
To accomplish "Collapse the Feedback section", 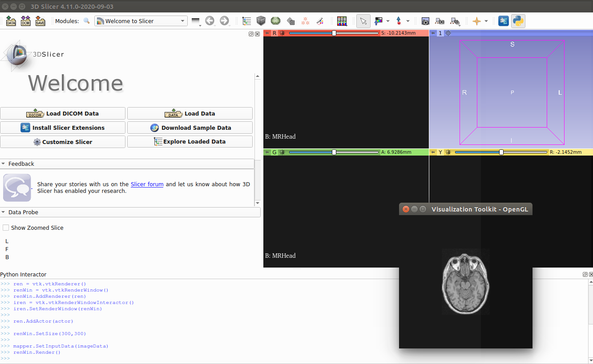I will (3, 164).
